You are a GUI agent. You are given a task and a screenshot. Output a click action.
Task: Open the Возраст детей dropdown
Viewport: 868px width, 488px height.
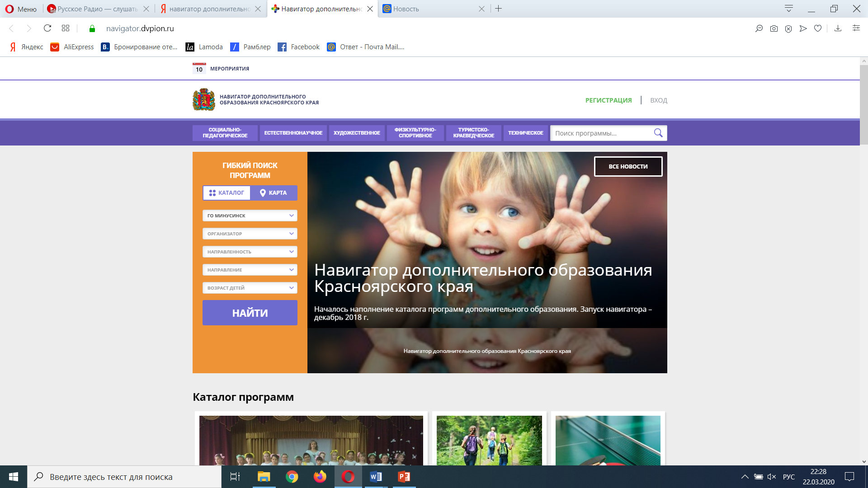coord(250,288)
